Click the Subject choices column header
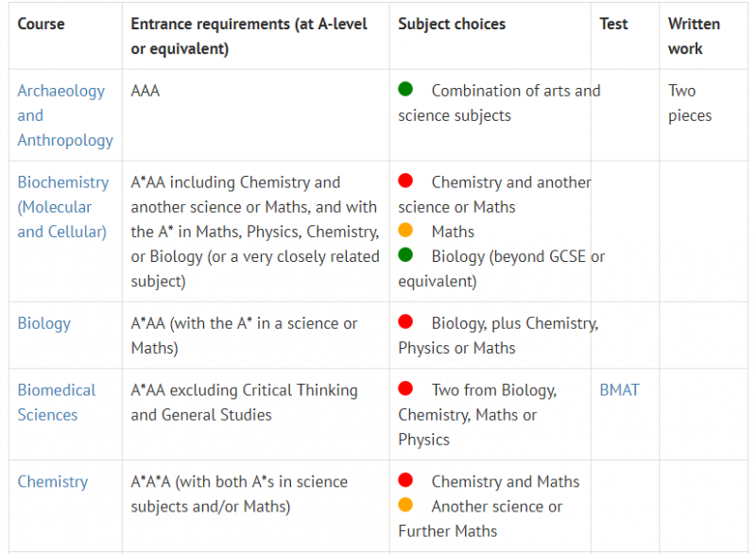Viewport: 756px width, 554px height. point(452,24)
